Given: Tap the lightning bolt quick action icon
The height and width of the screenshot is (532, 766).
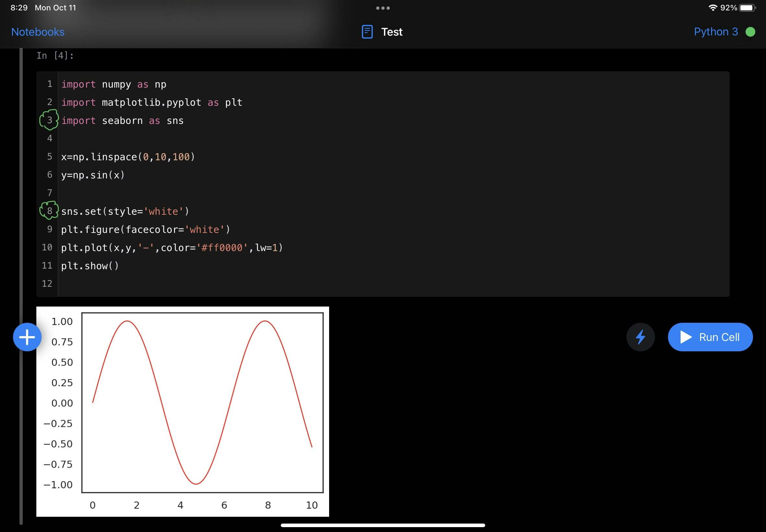Looking at the screenshot, I should coord(640,337).
